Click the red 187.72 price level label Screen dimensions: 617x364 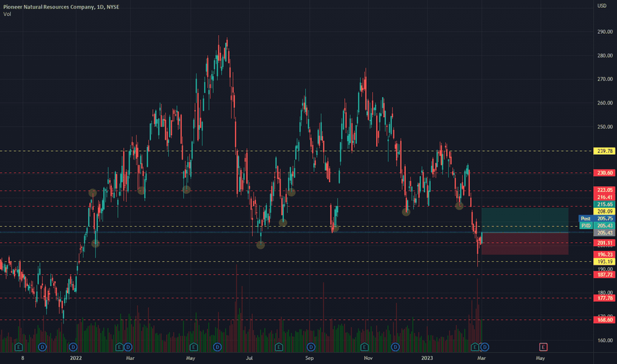tap(604, 275)
